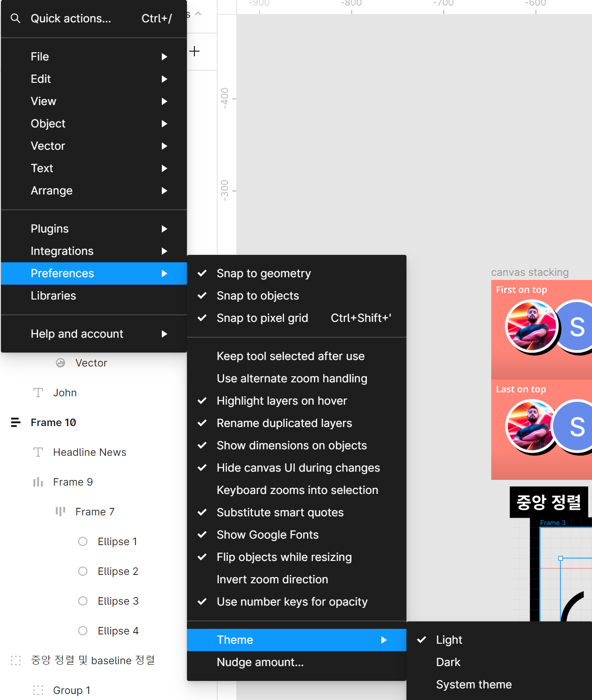Select the Dark theme

tap(499, 662)
